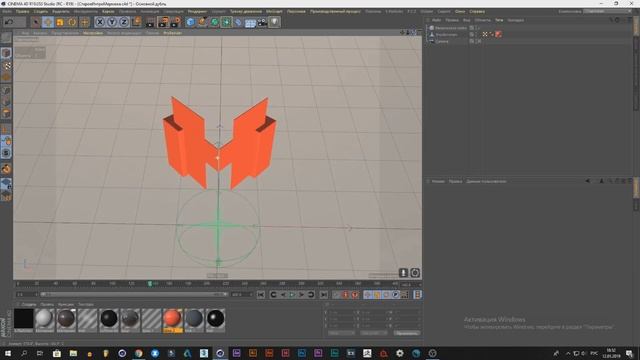Image resolution: width=640 pixels, height=360 pixels.
Task: Toggle visibility dots of first object row
Action: (x=477, y=28)
